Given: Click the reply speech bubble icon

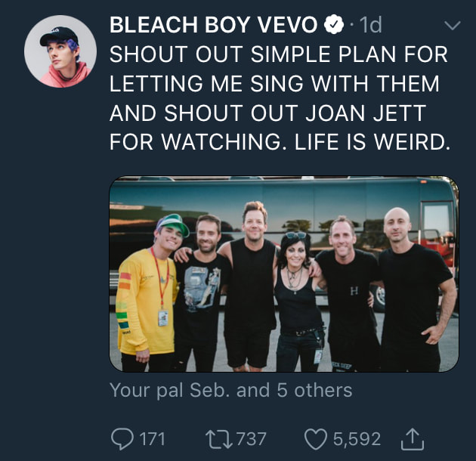Looking at the screenshot, I should coord(122,438).
